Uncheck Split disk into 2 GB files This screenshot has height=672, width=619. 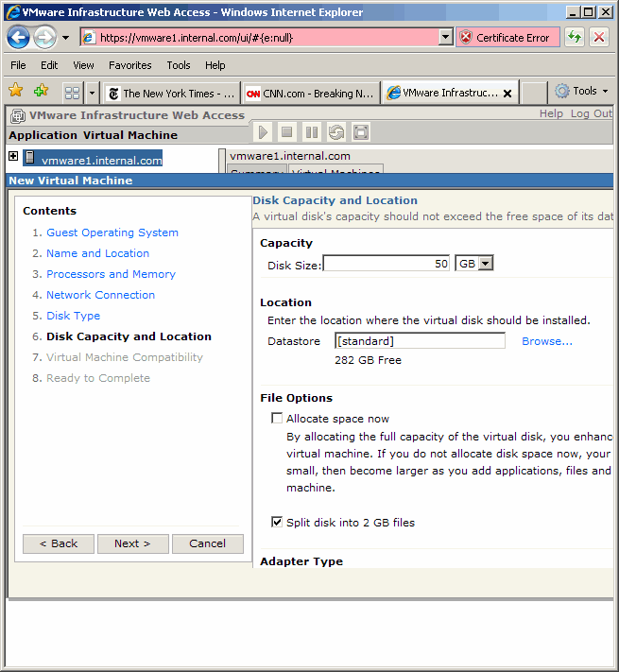(277, 522)
